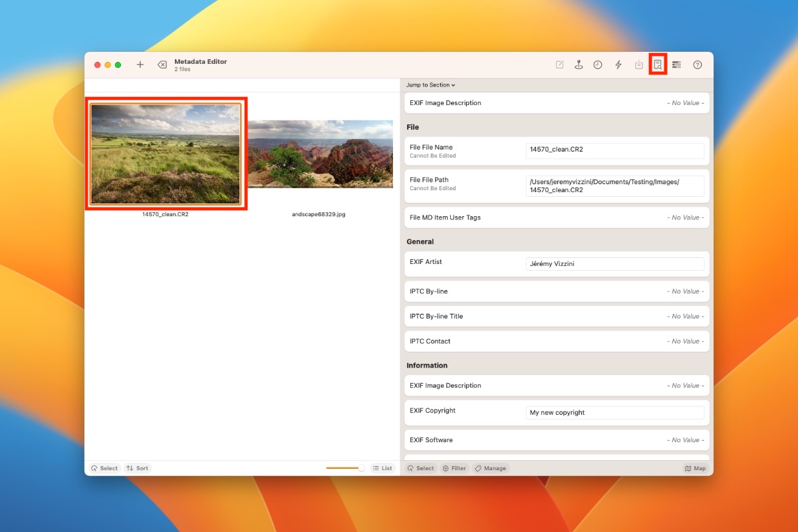Open the metadata Filter button
This screenshot has height=532, width=798.
tap(454, 468)
